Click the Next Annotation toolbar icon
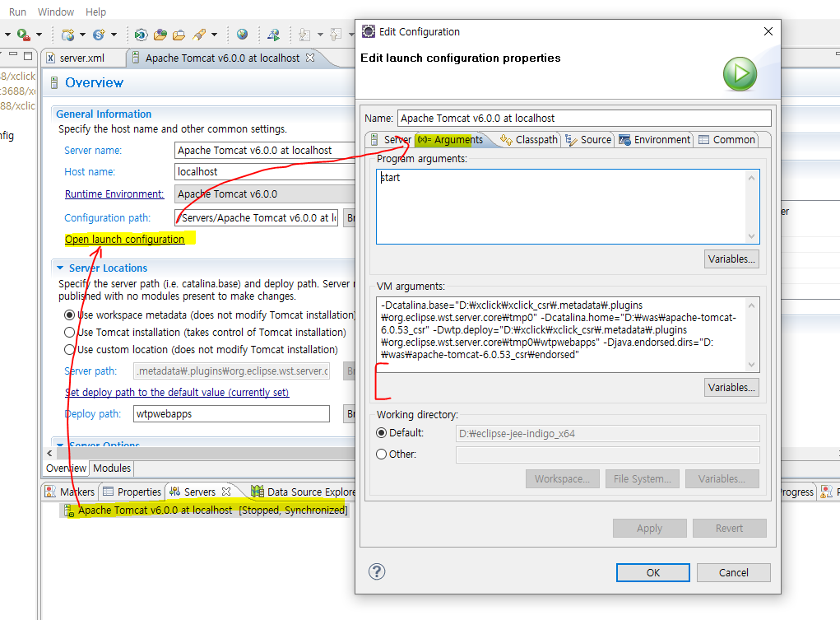The image size is (840, 620). [x=304, y=35]
